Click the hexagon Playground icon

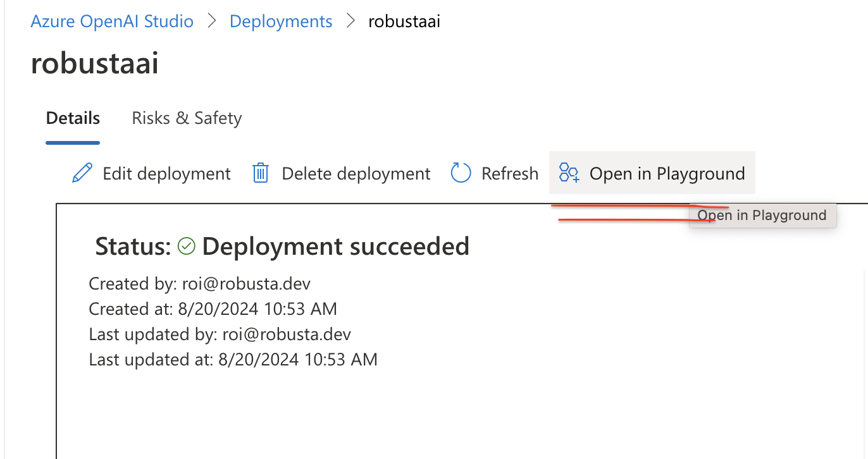(x=569, y=173)
